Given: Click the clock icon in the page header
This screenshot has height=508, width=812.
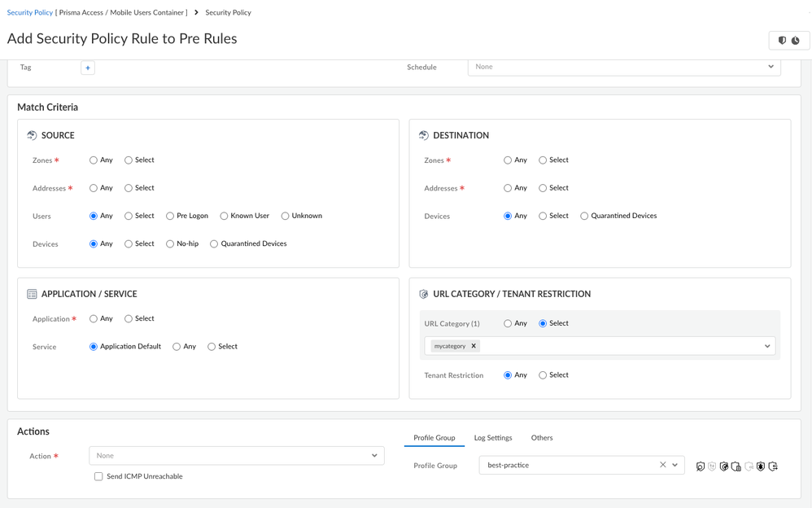Looking at the screenshot, I should click(796, 40).
